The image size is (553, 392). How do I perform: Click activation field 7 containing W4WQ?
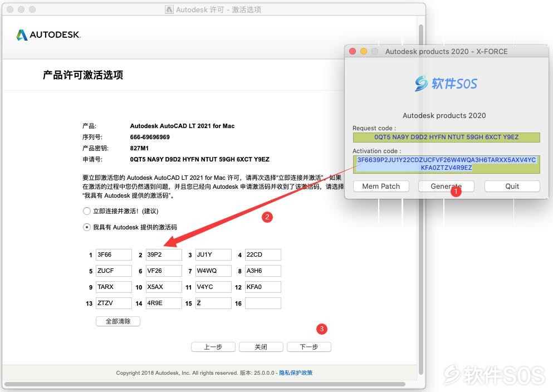click(213, 271)
